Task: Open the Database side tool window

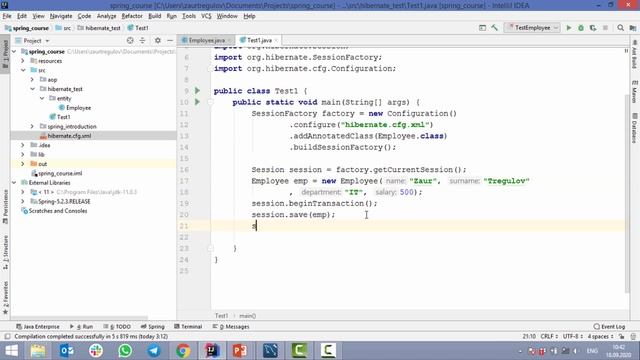Action: 634,128
